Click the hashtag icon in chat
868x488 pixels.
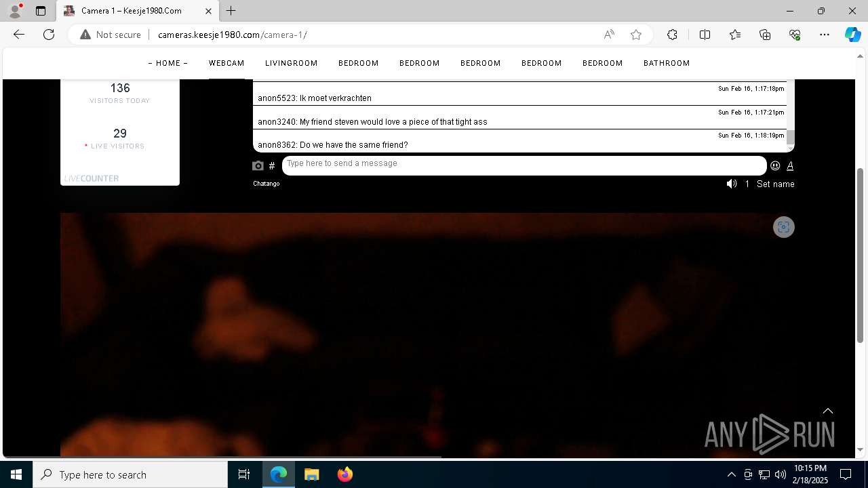pyautogui.click(x=272, y=166)
